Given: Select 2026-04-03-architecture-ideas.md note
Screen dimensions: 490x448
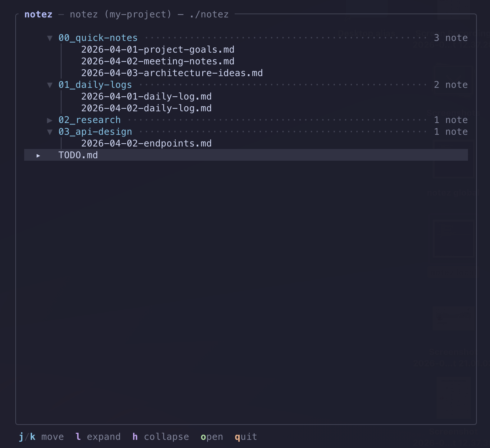Looking at the screenshot, I should click(x=172, y=73).
